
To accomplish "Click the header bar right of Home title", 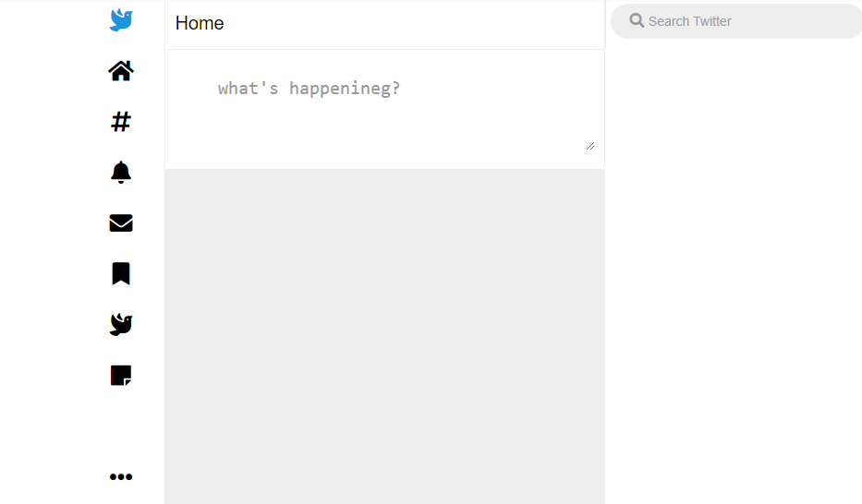I will (412, 24).
